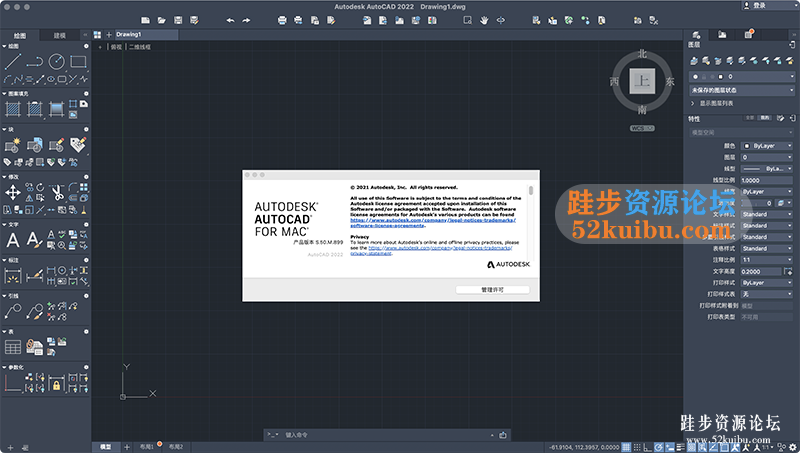800x453 pixels.
Task: Select the Pan hand tool
Action: (x=484, y=20)
